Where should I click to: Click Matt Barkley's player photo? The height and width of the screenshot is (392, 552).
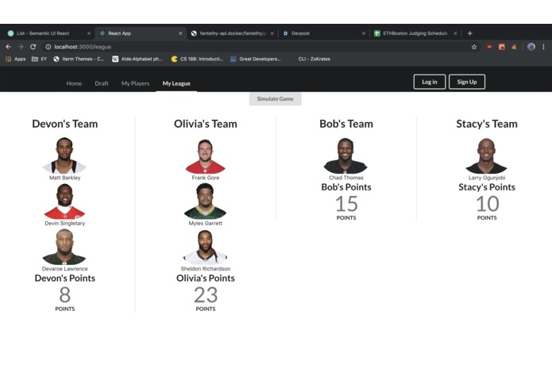pos(65,156)
